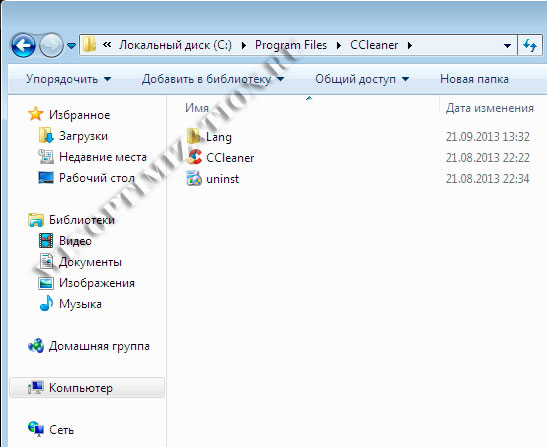The width and height of the screenshot is (547, 447).
Task: Click the folder icon in address bar
Action: (90, 45)
